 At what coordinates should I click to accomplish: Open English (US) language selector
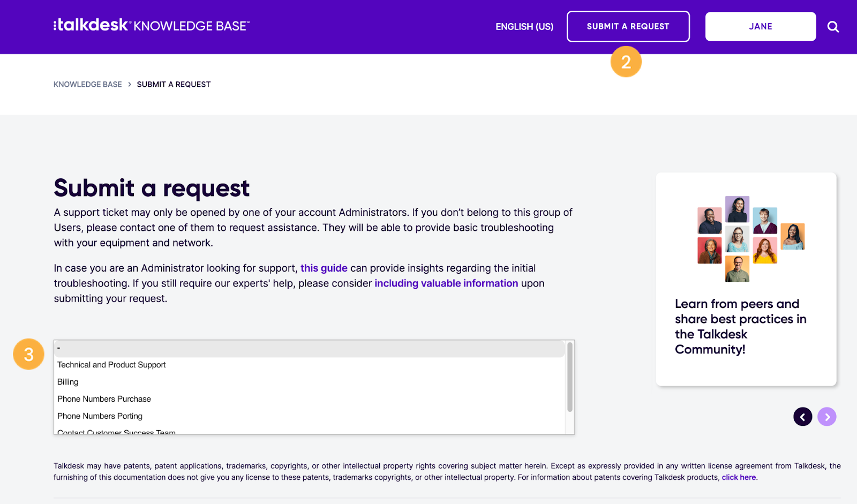[x=524, y=27]
